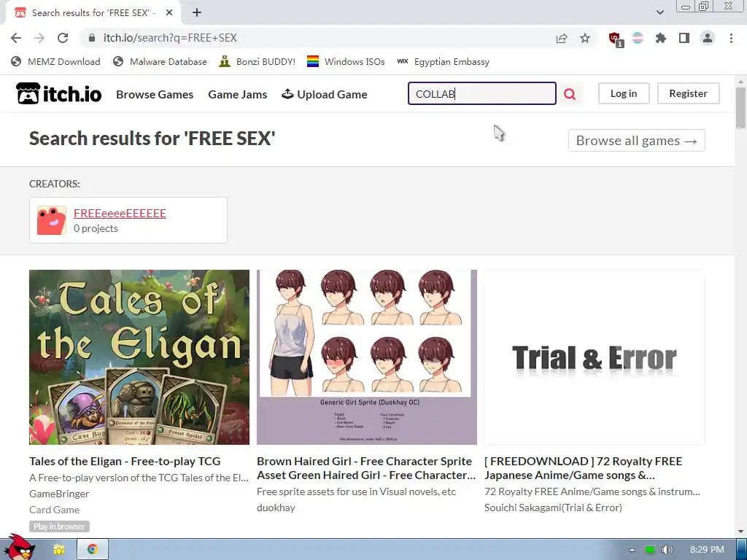Open the file explorer taskbar icon
The width and height of the screenshot is (747, 560).
click(x=59, y=550)
